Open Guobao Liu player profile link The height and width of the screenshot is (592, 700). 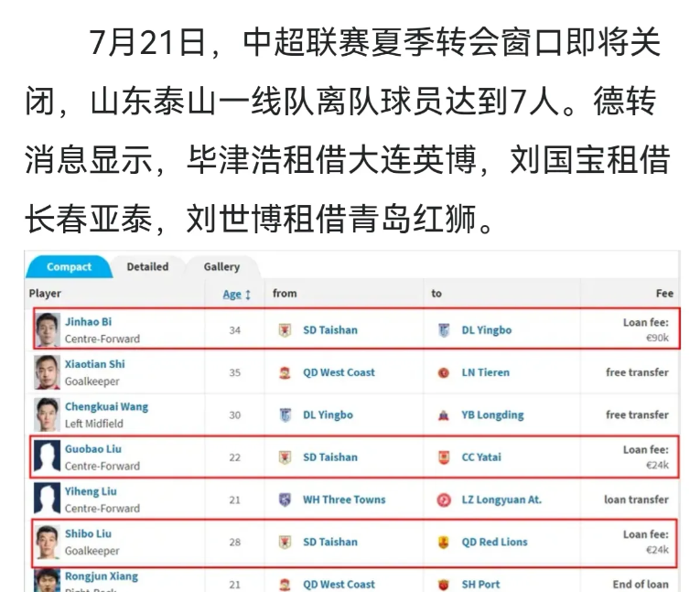coord(92,449)
